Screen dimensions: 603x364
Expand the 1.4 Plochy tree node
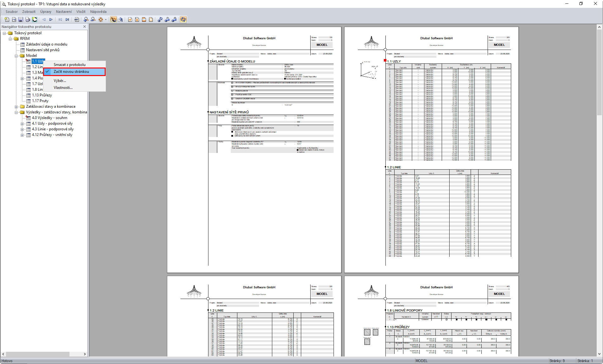click(x=22, y=79)
